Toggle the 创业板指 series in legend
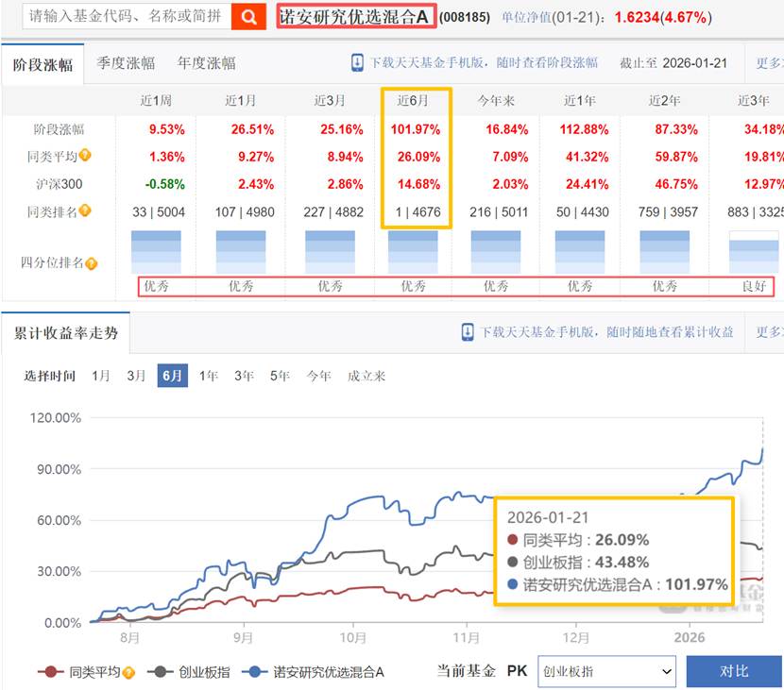Screen dimensions: 784x690 tap(189, 672)
